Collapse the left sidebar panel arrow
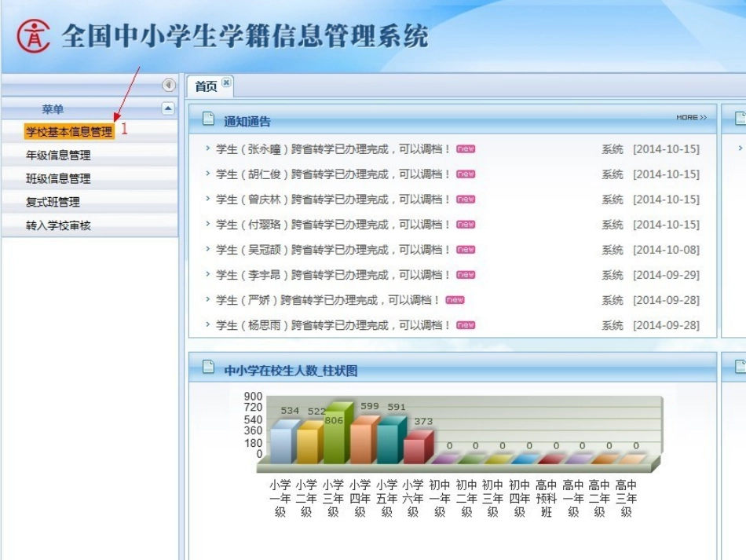This screenshot has width=746, height=560. [168, 85]
